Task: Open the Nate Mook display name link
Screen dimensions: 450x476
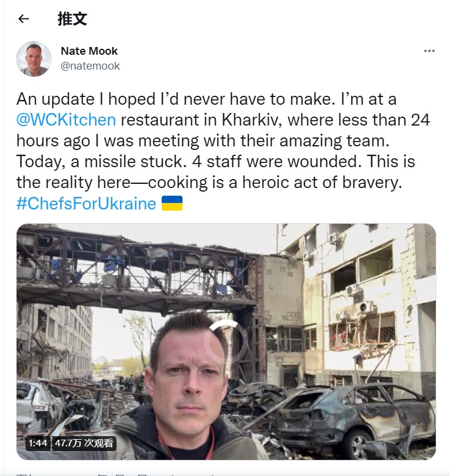Action: pos(89,51)
